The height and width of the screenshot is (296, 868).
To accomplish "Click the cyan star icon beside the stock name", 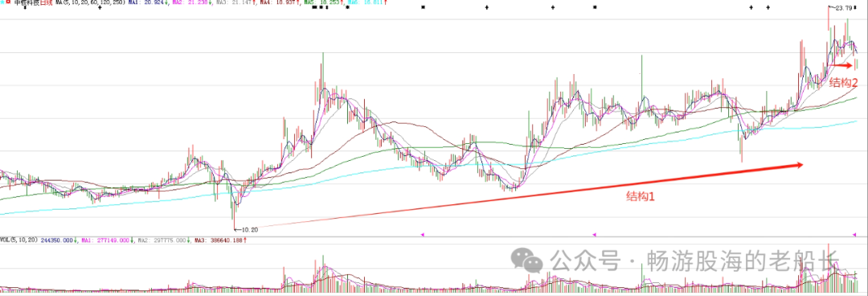I will click(x=2, y=2).
